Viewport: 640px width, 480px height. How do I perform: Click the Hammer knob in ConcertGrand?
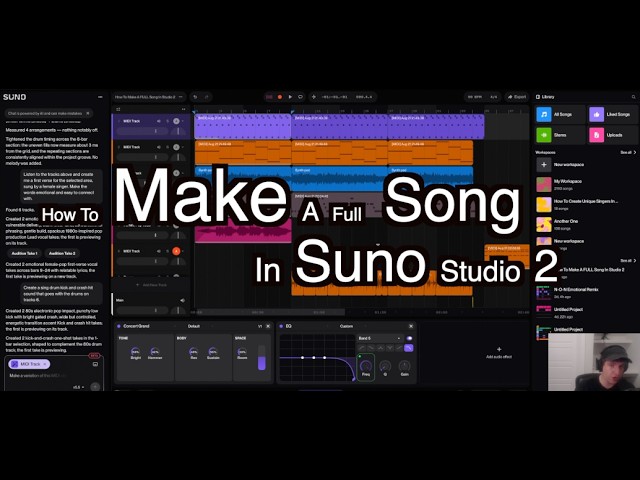point(155,351)
